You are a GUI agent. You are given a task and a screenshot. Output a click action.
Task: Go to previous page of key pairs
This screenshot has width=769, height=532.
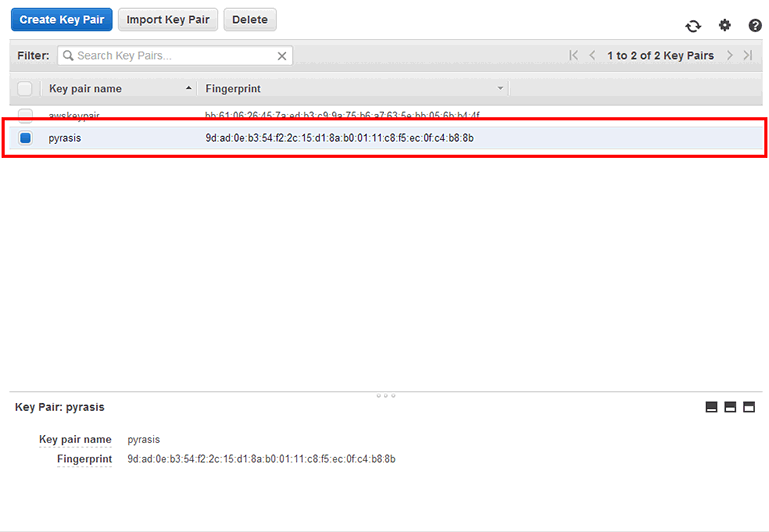pos(593,56)
